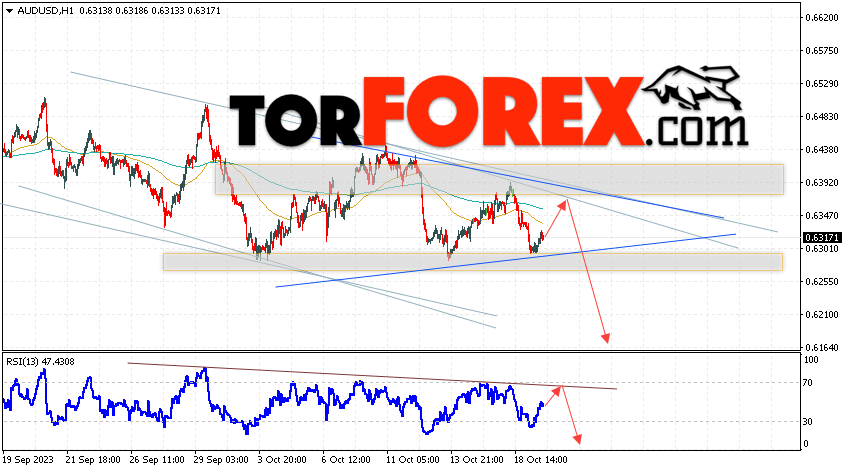This screenshot has width=846, height=471.
Task: Select the brown RSI descending trendline
Action: click(372, 376)
